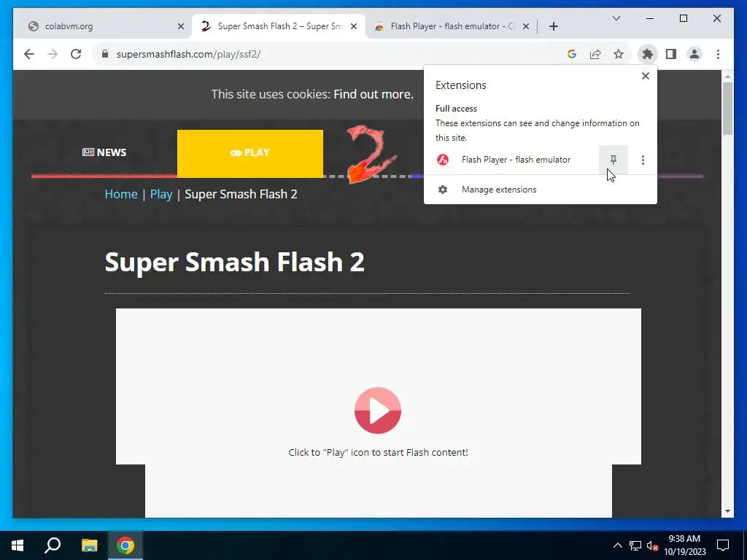The height and width of the screenshot is (560, 747).
Task: Open the network tray icon
Action: pyautogui.click(x=635, y=545)
